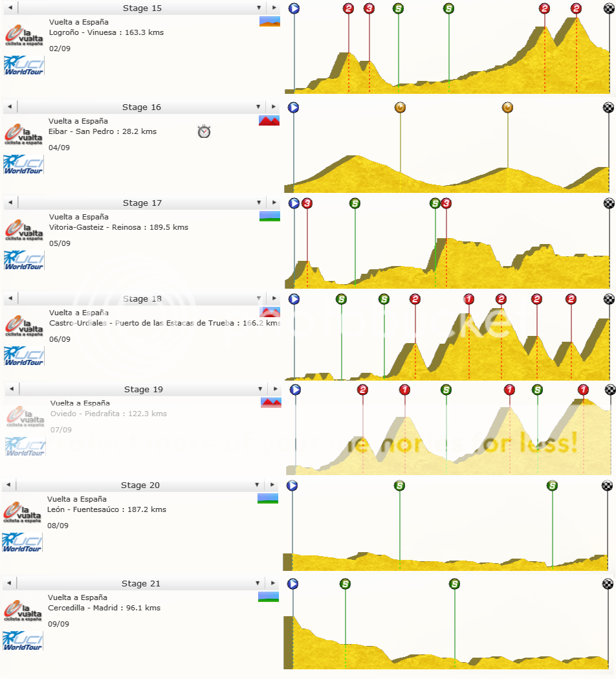Open the Stage 21 dropdown arrow
The height and width of the screenshot is (679, 616).
pos(259,583)
